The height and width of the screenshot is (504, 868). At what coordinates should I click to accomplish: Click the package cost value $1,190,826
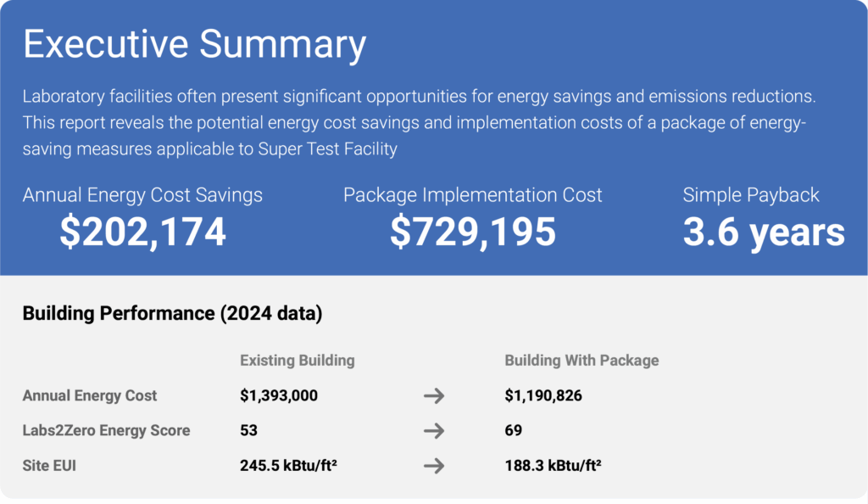coord(543,395)
